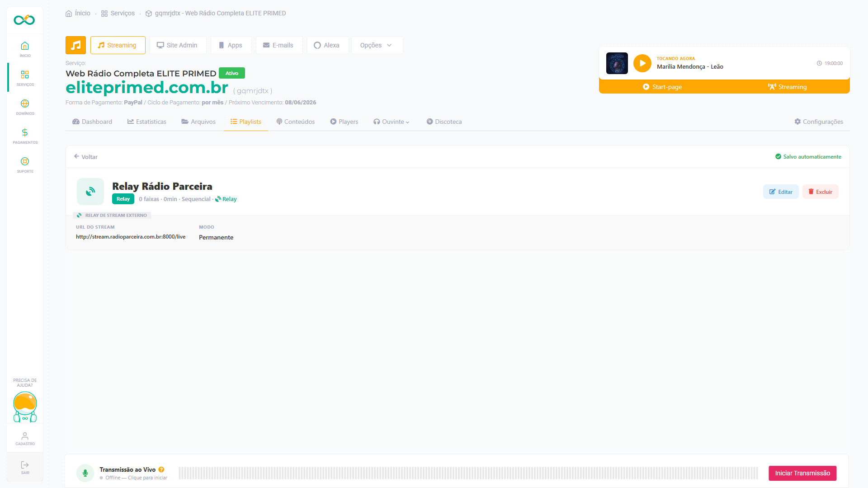
Task: Open the Alexa tab
Action: tap(327, 45)
